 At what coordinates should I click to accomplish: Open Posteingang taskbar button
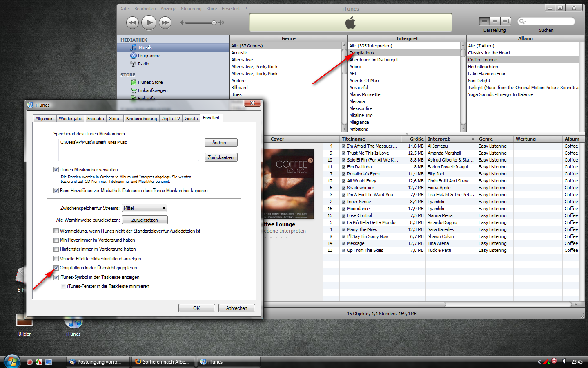tap(98, 362)
